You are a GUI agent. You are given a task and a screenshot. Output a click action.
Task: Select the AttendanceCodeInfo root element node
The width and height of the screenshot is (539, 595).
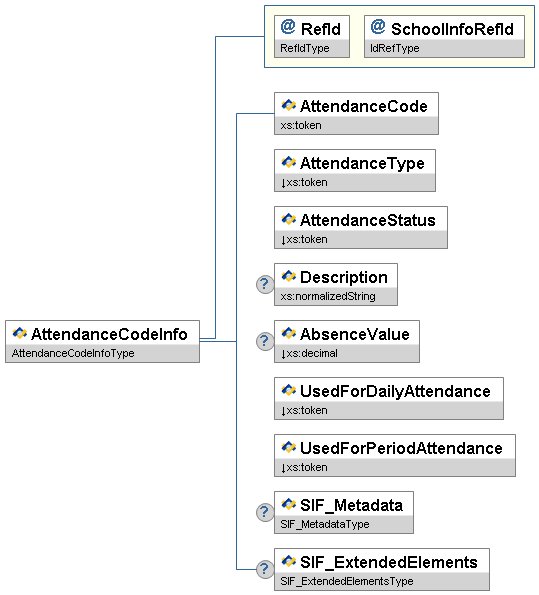(102, 342)
